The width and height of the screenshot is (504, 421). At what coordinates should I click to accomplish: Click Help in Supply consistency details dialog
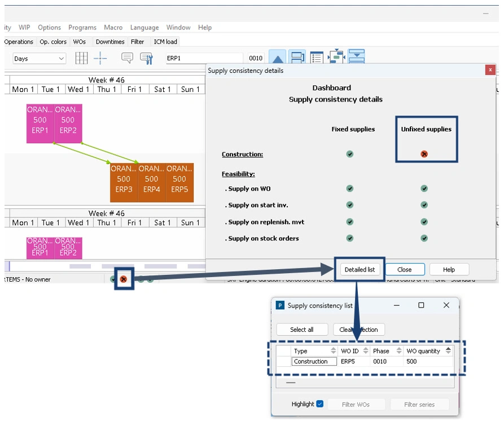[x=449, y=269]
